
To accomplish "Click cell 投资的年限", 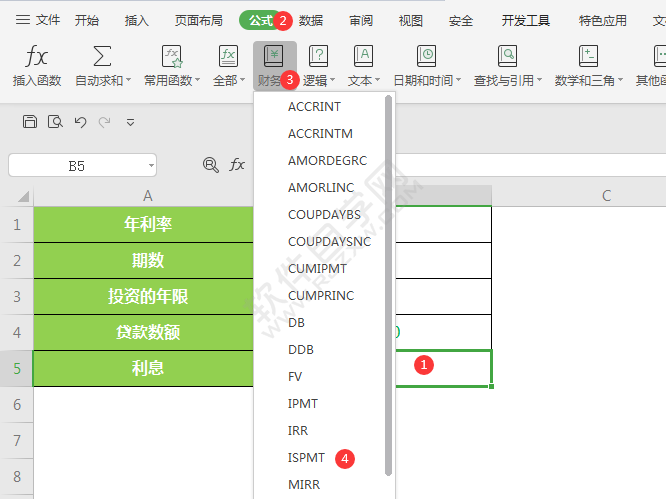I will click(x=144, y=296).
